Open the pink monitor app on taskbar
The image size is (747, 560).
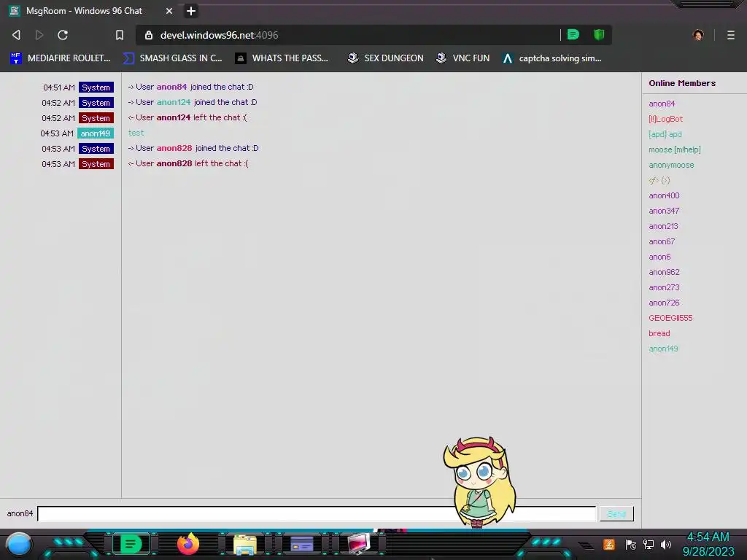(358, 544)
